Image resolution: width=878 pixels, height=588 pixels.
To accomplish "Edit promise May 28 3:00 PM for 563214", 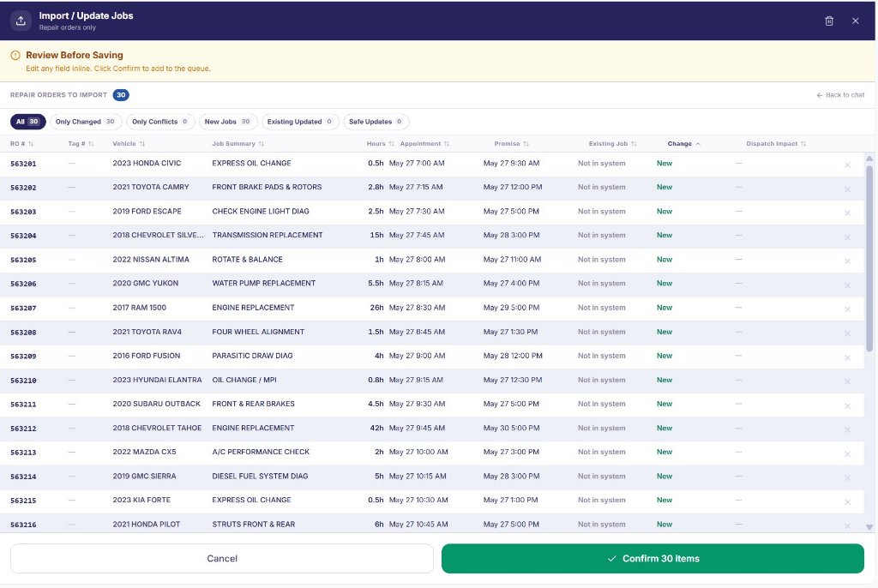I will coord(511,476).
